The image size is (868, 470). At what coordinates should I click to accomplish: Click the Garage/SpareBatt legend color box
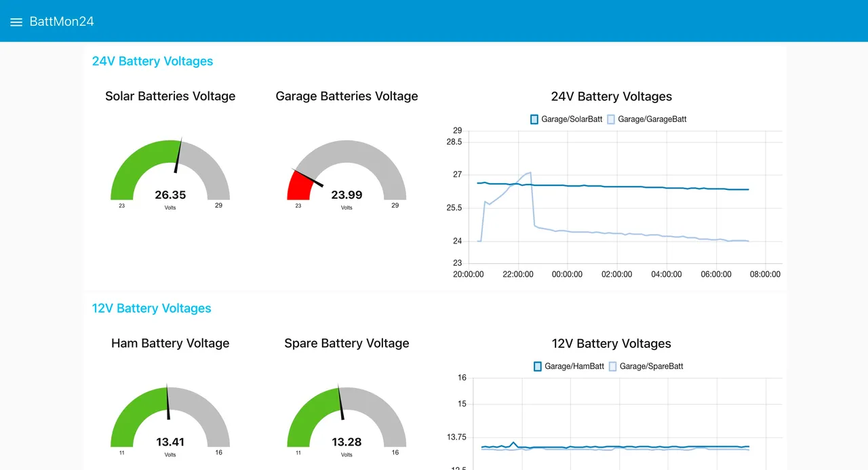point(613,366)
